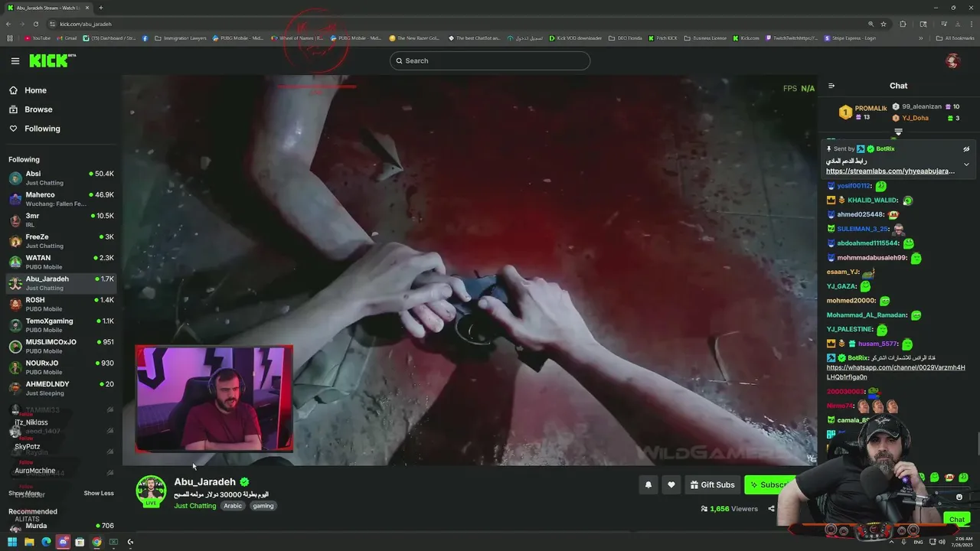Open MUSLIMCOxJO's channel

point(61,347)
